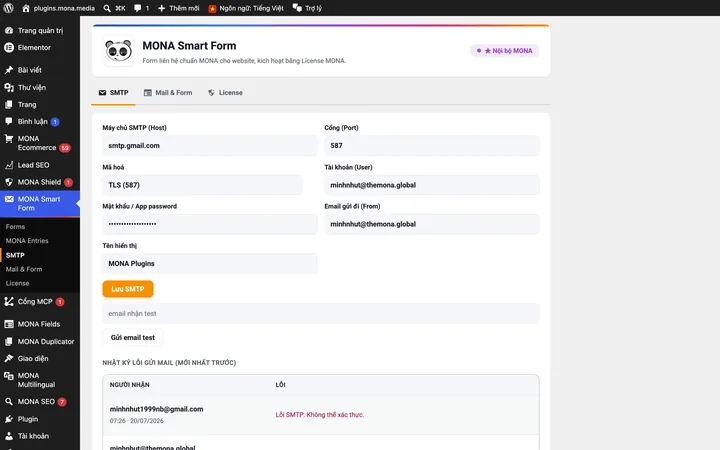The image size is (720, 450).
Task: Click the MONA panda logo
Action: coord(118,51)
